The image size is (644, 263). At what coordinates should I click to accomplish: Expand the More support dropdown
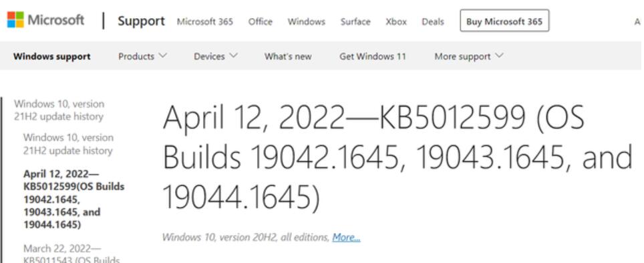coord(468,56)
